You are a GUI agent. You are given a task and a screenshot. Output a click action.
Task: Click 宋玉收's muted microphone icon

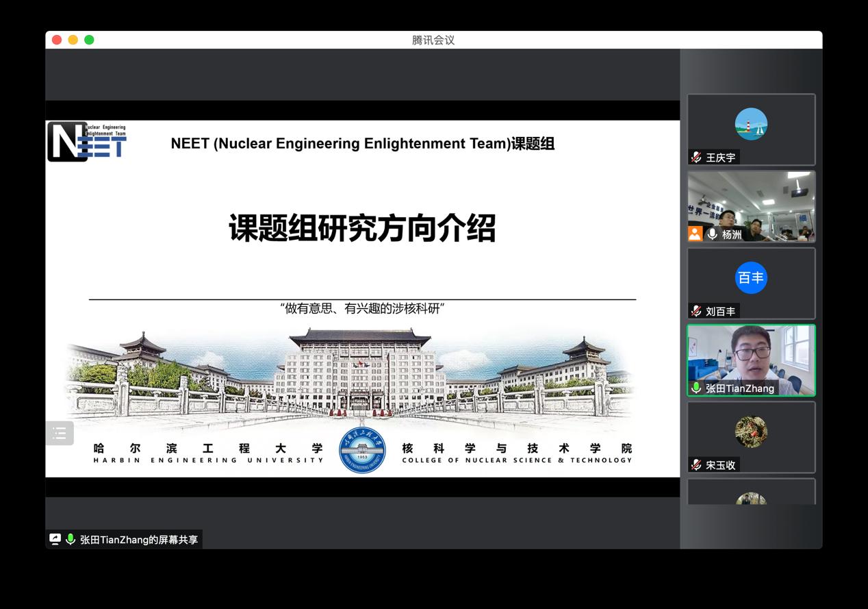tap(696, 465)
